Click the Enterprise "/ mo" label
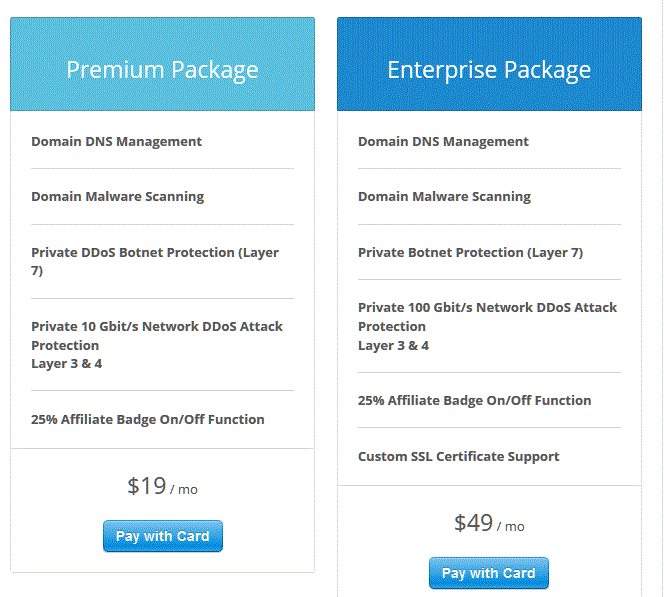664x597 pixels. point(511,526)
